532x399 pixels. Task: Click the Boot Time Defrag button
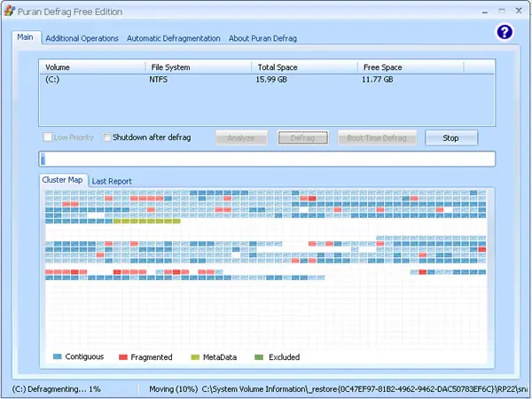tap(377, 137)
